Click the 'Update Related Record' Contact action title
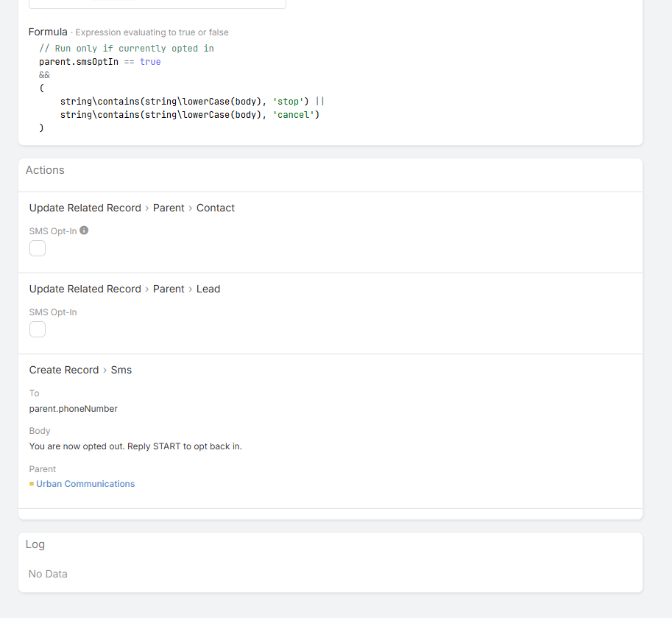 pos(85,208)
